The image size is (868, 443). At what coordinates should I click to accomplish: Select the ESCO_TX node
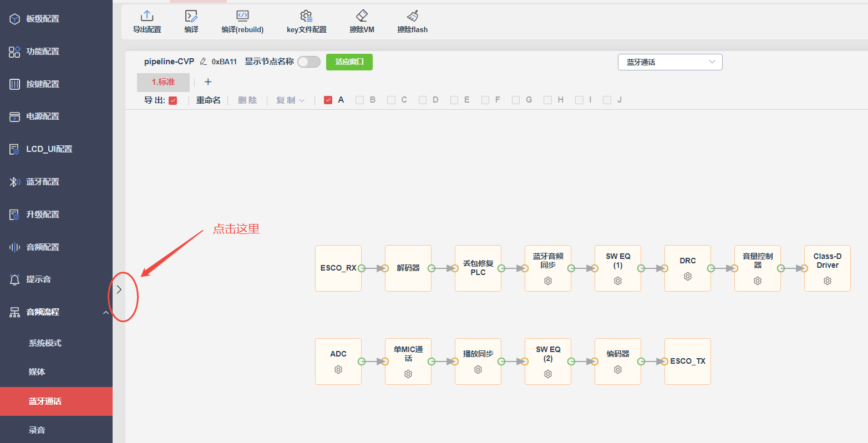[x=688, y=361]
